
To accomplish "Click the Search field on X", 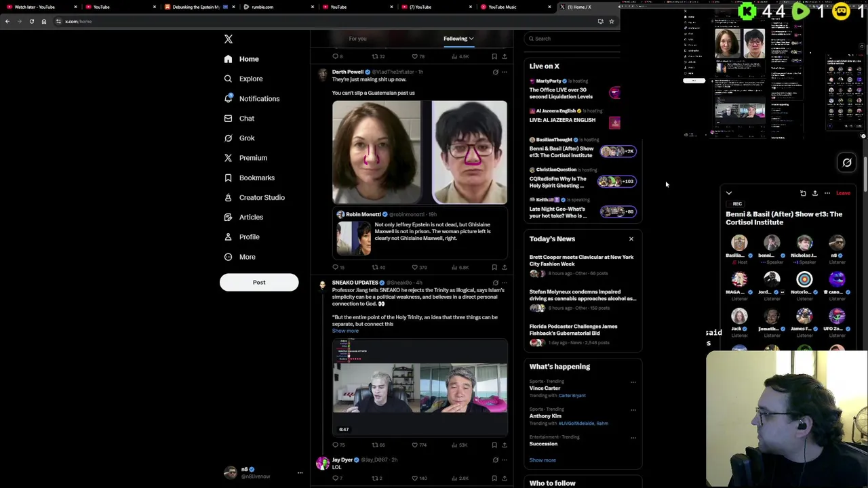I will point(573,39).
